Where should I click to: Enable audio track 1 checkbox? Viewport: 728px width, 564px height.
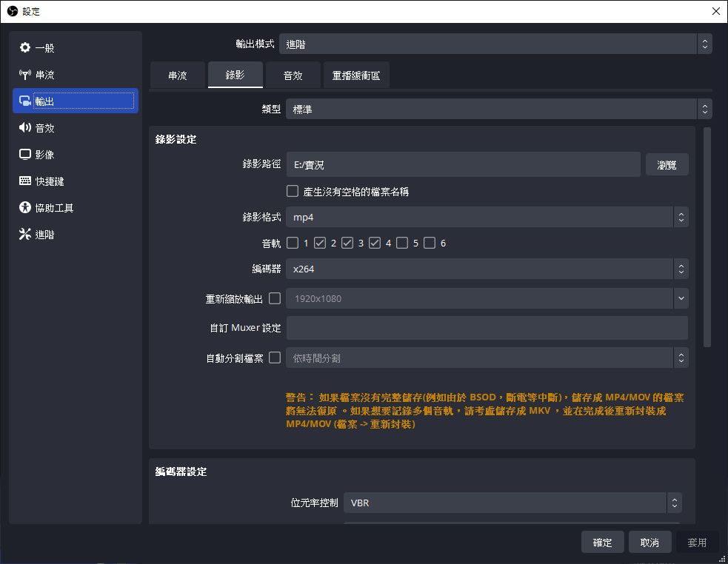tap(293, 243)
